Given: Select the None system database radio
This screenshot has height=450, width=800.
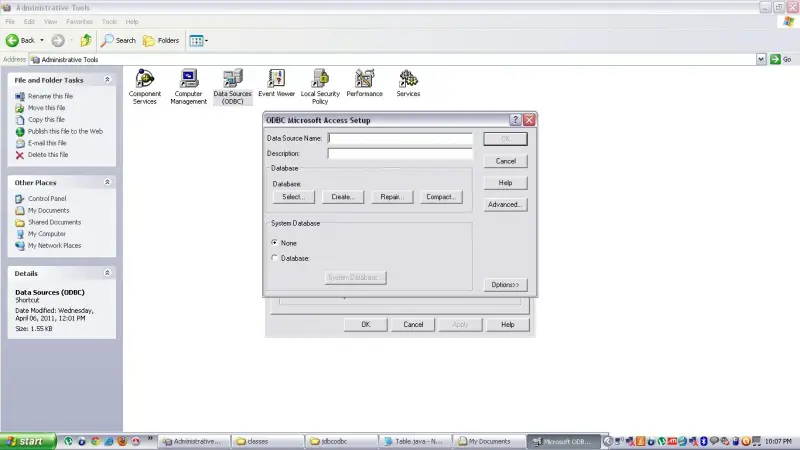Looking at the screenshot, I should (x=274, y=243).
